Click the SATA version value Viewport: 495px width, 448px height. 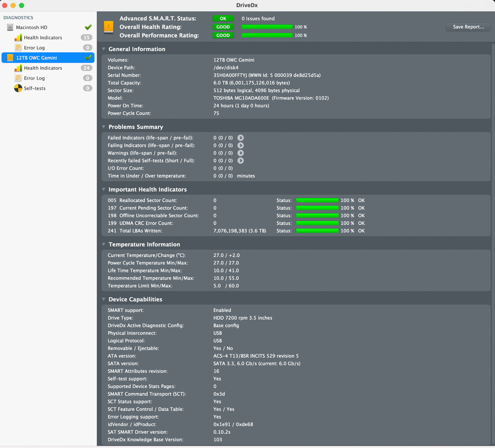coord(257,363)
